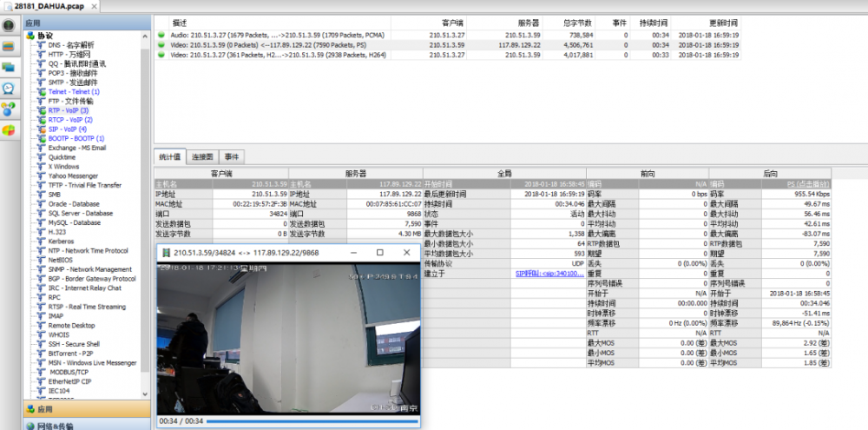868x430 pixels.
Task: Switch to the 连接图 tab
Action: coord(202,157)
